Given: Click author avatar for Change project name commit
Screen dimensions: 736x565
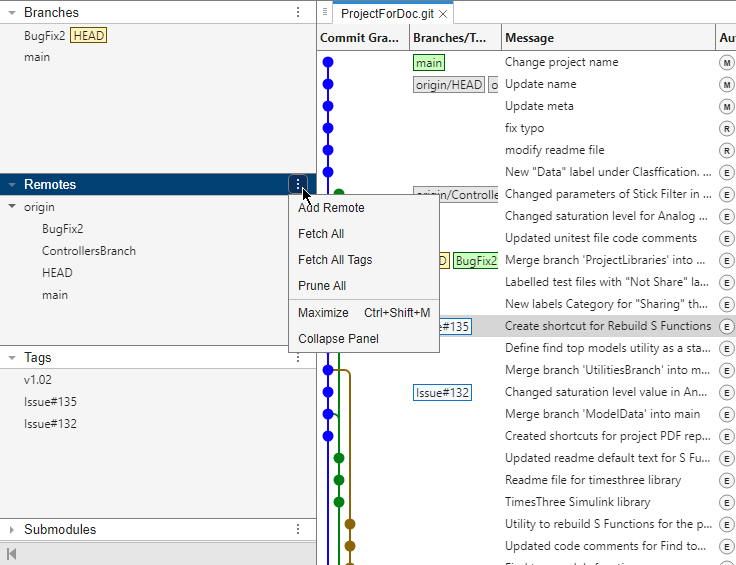Looking at the screenshot, I should [727, 62].
